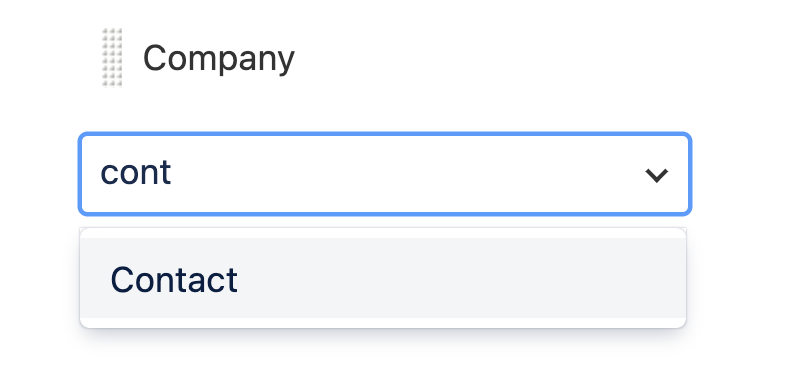
Task: Pick the highlighted Contact suggestion
Action: tap(383, 278)
